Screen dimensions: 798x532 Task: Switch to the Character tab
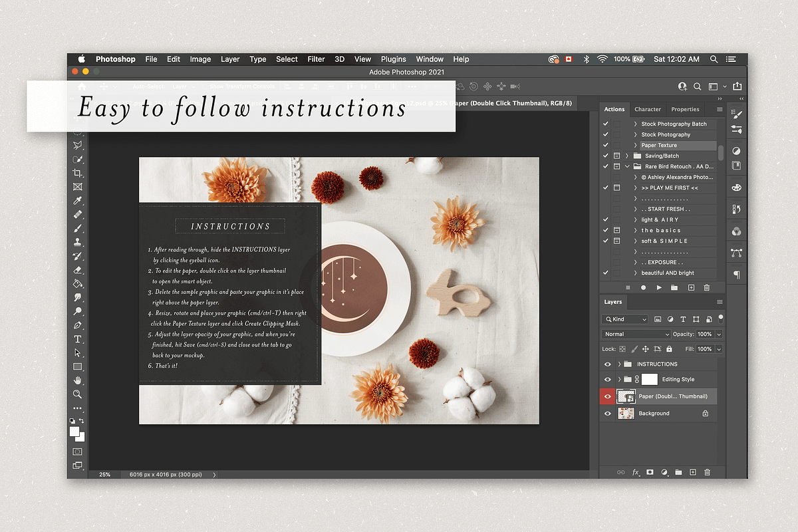(648, 109)
